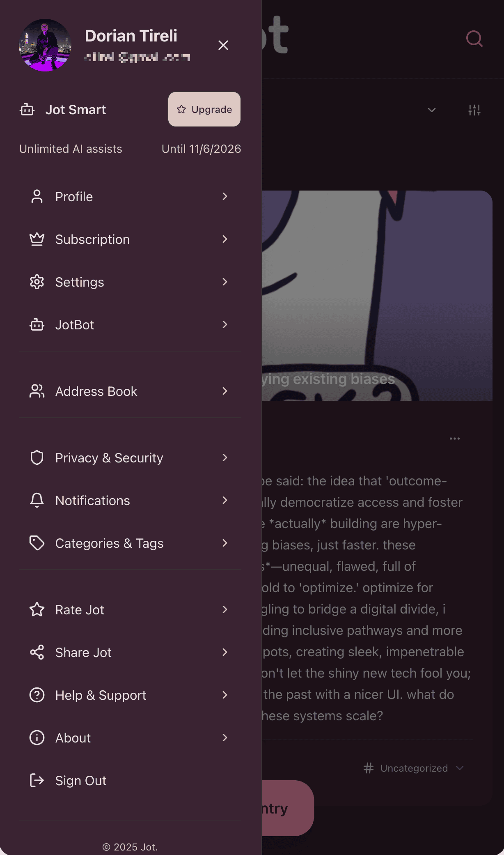Expand the Address Book chevron arrow

225,391
